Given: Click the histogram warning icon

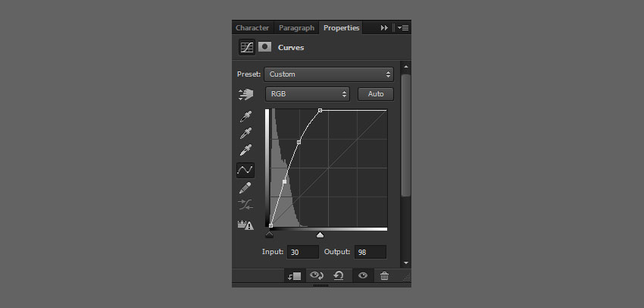Looking at the screenshot, I should tap(245, 225).
